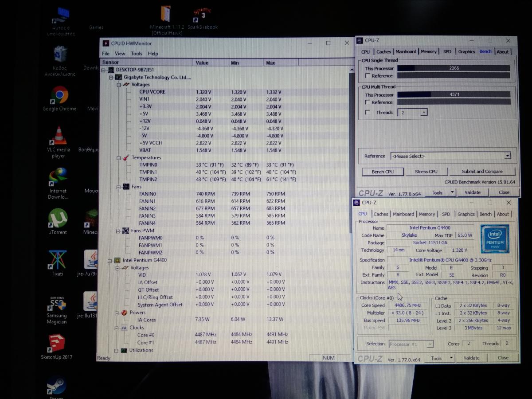Switch to SPD tab in top CPU-Z window
The height and width of the screenshot is (399, 532).
tap(447, 52)
